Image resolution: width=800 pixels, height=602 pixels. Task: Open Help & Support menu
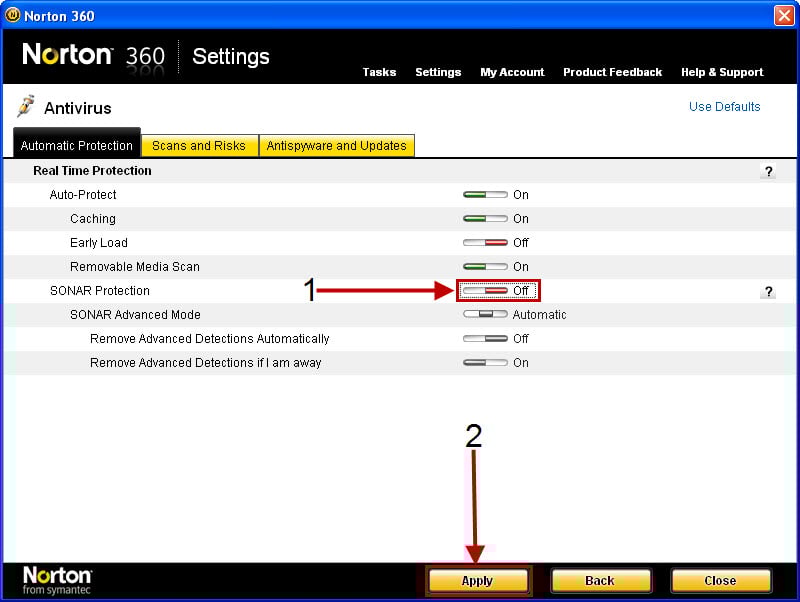click(x=722, y=72)
